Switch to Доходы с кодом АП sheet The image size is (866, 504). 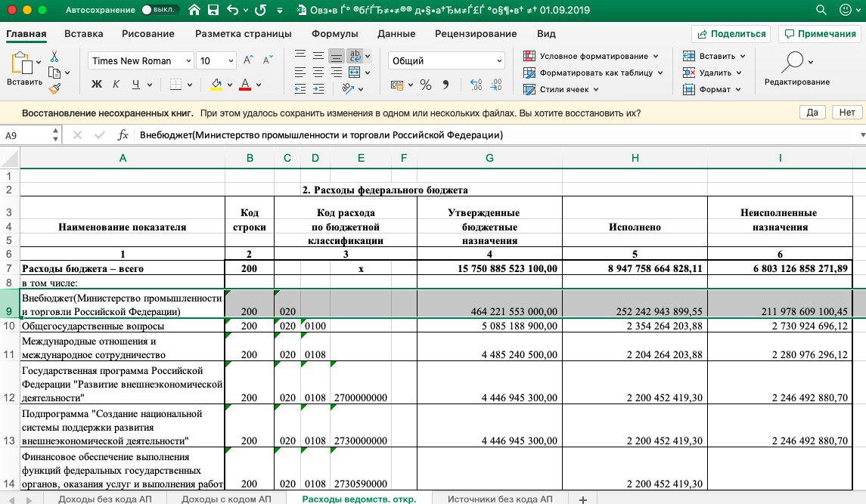[226, 499]
